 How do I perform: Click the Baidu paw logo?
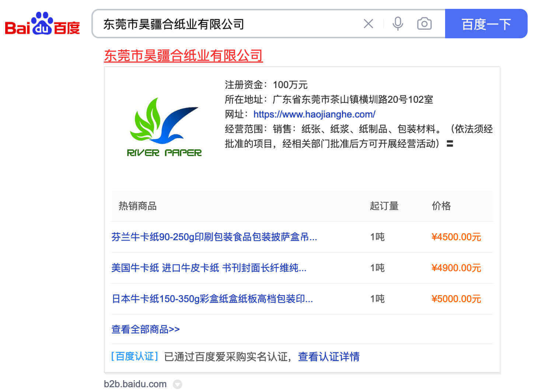(x=42, y=24)
